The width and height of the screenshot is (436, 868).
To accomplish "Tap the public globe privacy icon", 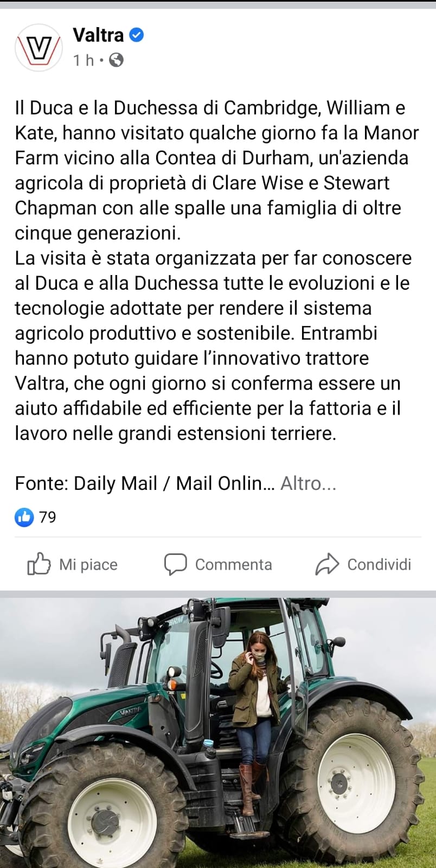I will [116, 60].
